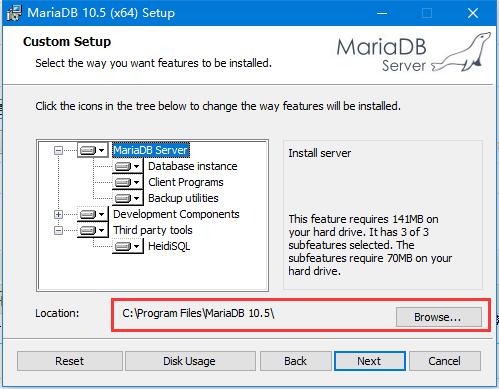The height and width of the screenshot is (389, 499).
Task: Close the MariaDB Setup window
Action: pos(472,13)
